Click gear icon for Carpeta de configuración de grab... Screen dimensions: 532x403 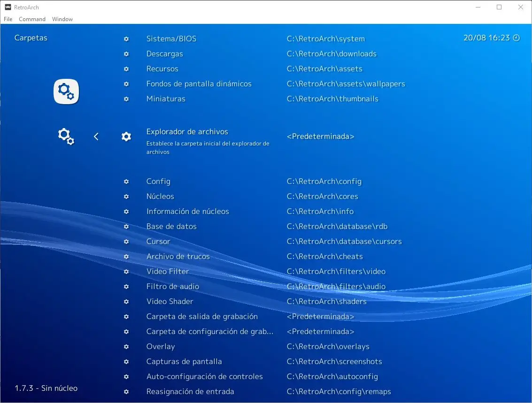[126, 332]
